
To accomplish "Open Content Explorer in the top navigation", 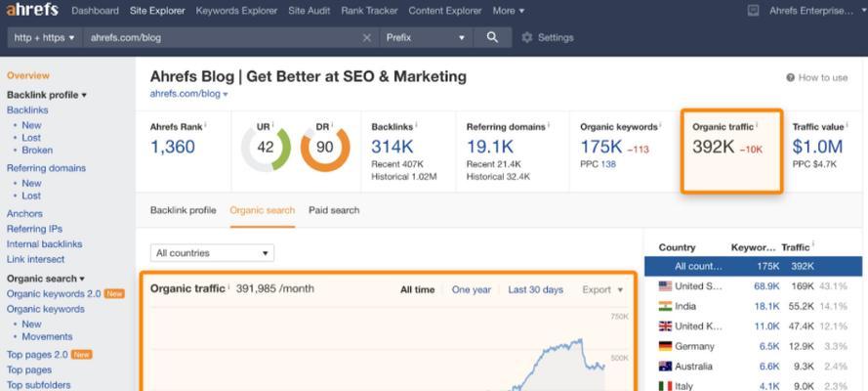I will (x=445, y=11).
